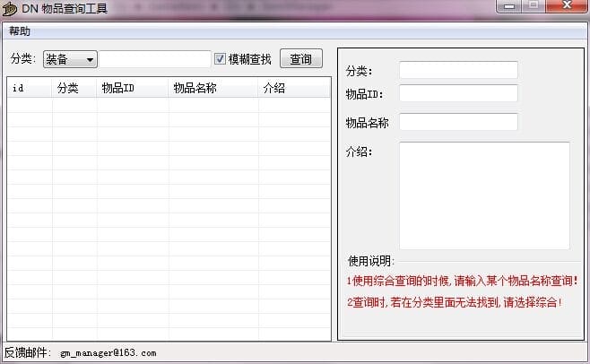Image resolution: width=590 pixels, height=364 pixels.
Task: Sort by the 物品ID column header
Action: tap(132, 88)
